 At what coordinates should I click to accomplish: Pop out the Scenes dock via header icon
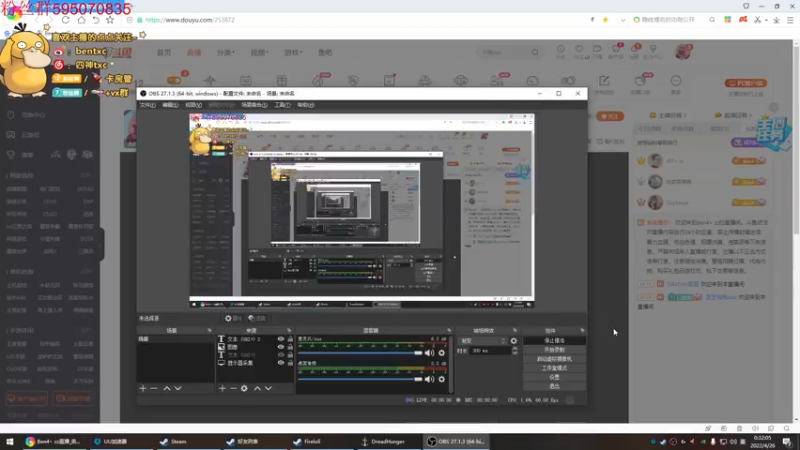point(209,331)
